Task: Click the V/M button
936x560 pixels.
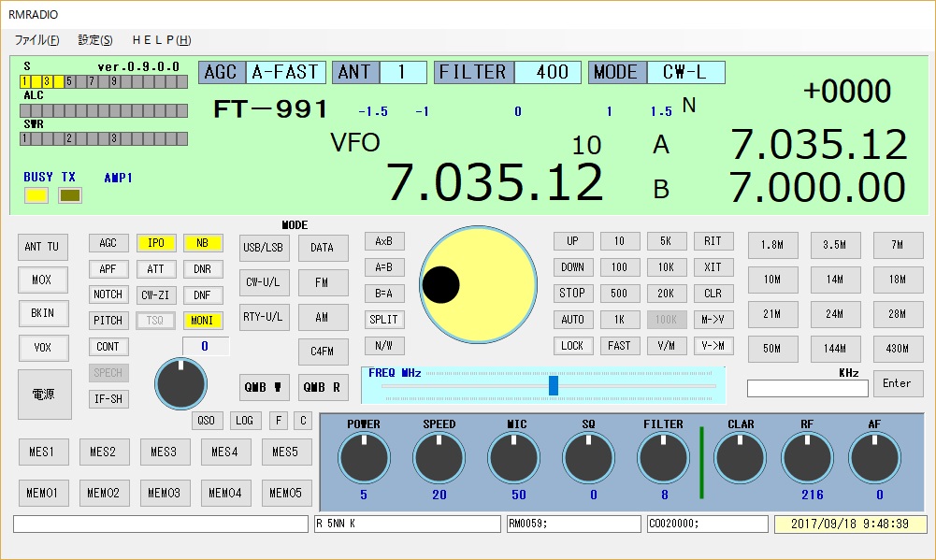Action: pyautogui.click(x=666, y=346)
